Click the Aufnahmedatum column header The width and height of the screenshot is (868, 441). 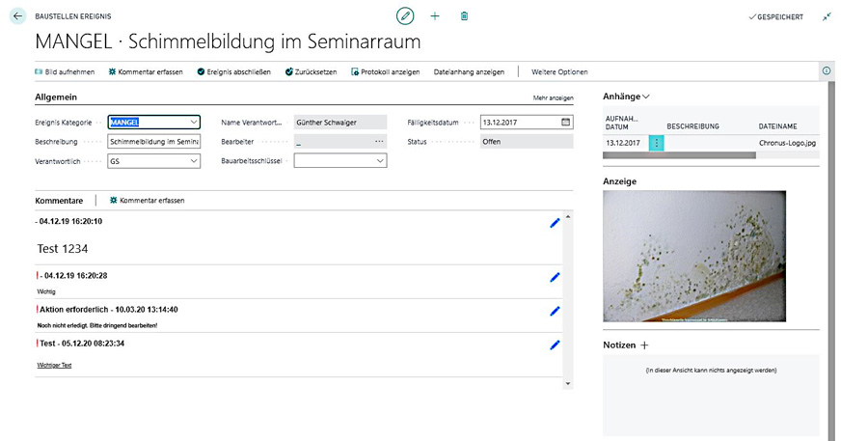[x=622, y=123]
